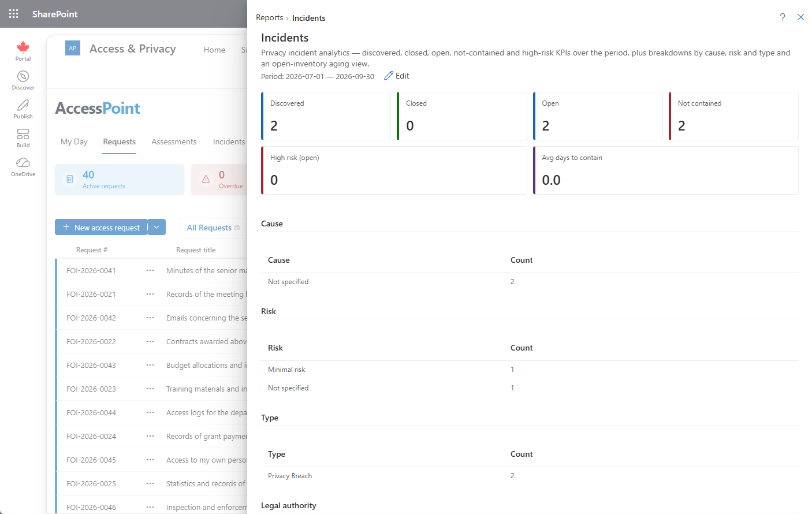
Task: Click the Discovered KPI card
Action: click(x=326, y=116)
